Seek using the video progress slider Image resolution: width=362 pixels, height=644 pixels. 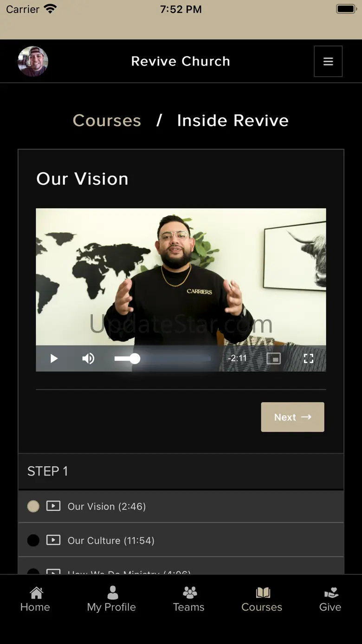point(162,358)
